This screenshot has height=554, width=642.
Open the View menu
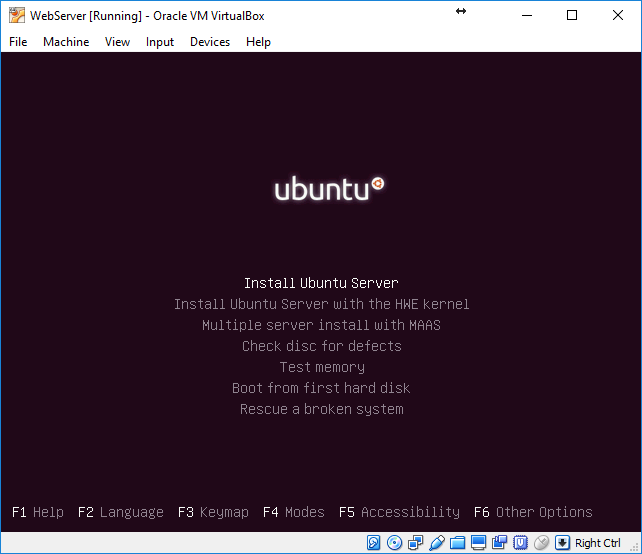click(117, 42)
